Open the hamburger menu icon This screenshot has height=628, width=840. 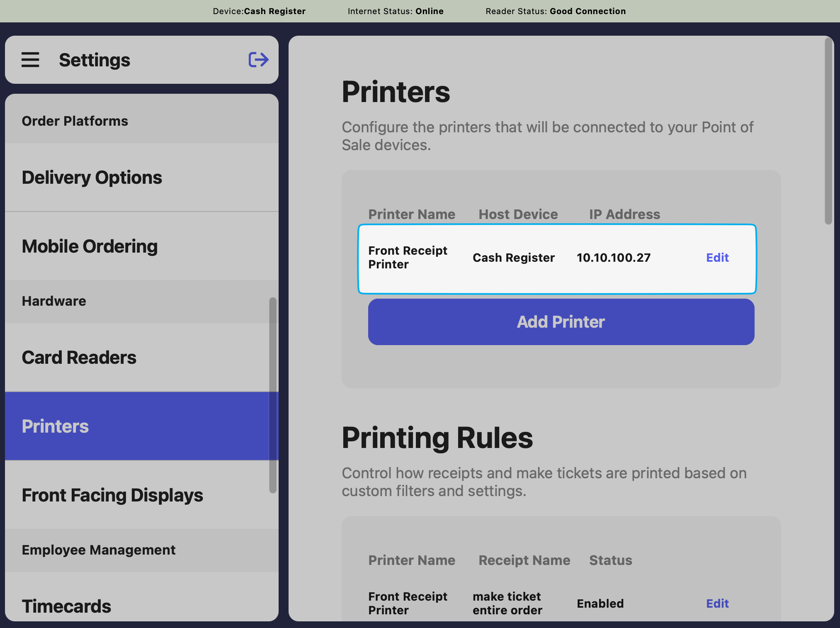pyautogui.click(x=30, y=60)
